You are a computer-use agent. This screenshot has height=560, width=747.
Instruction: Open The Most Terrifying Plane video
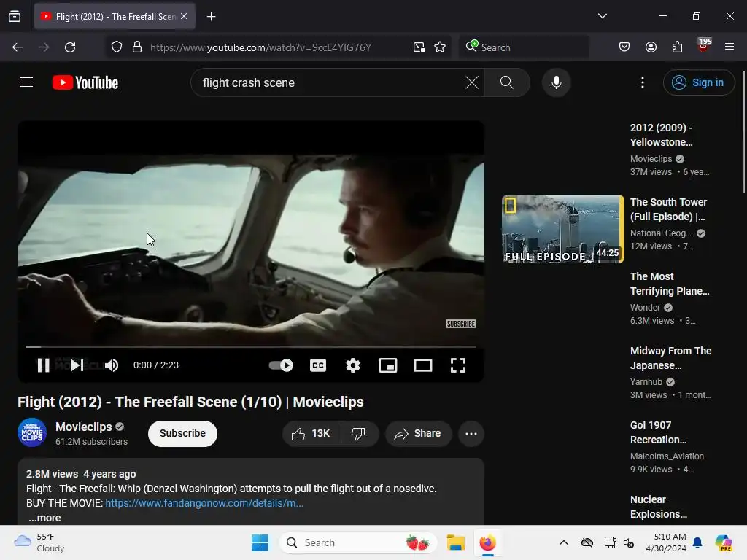[x=670, y=284]
